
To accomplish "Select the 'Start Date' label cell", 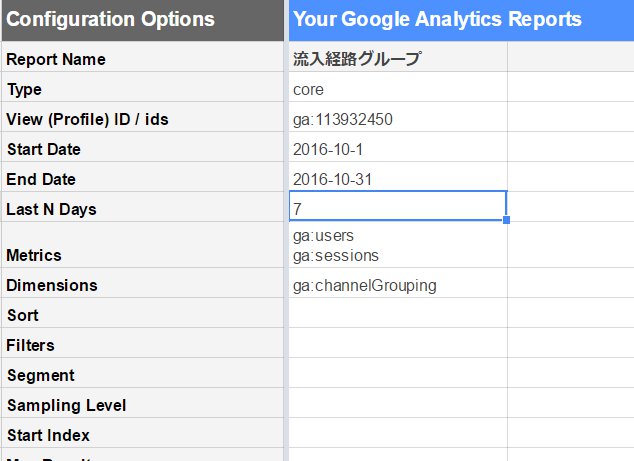I will 143,147.
